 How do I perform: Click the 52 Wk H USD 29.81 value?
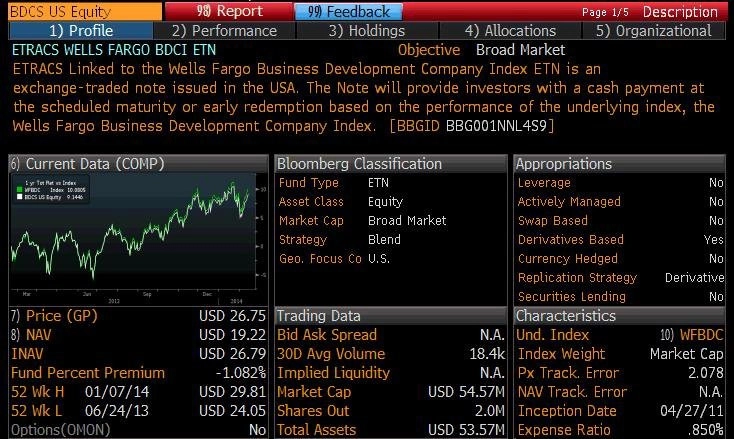coord(232,392)
